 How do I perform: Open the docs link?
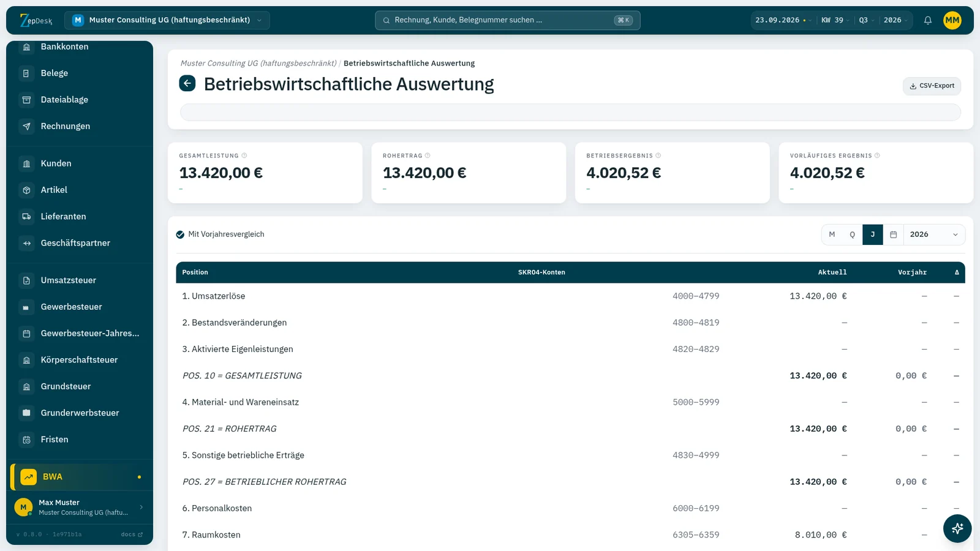click(x=132, y=534)
